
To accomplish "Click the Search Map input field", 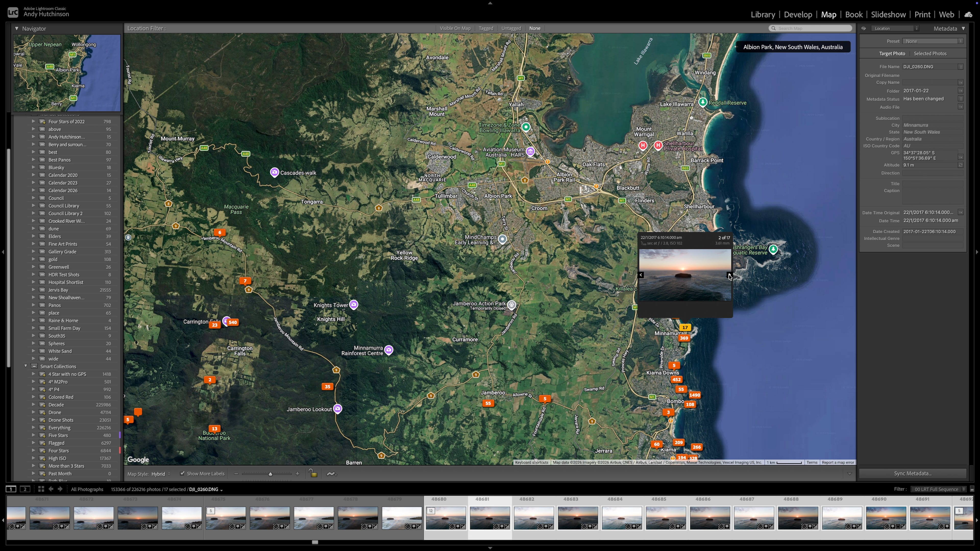I will pos(810,28).
